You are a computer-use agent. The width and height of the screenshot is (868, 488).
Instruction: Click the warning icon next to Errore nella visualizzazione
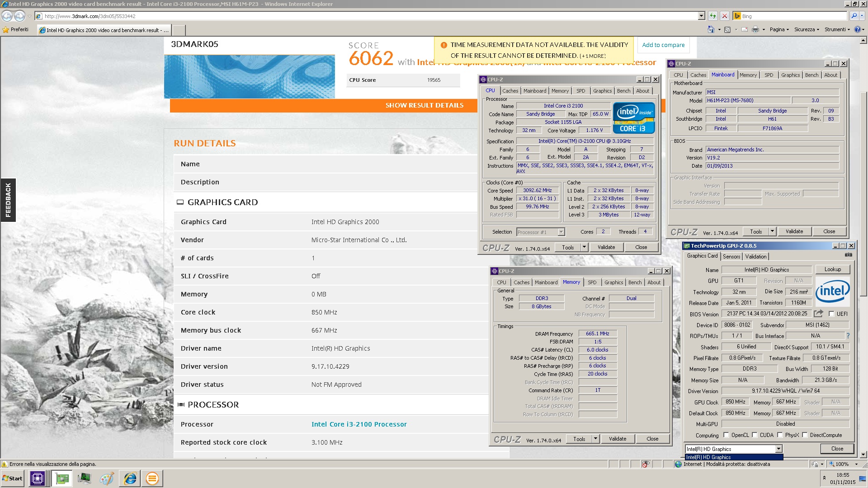point(5,464)
